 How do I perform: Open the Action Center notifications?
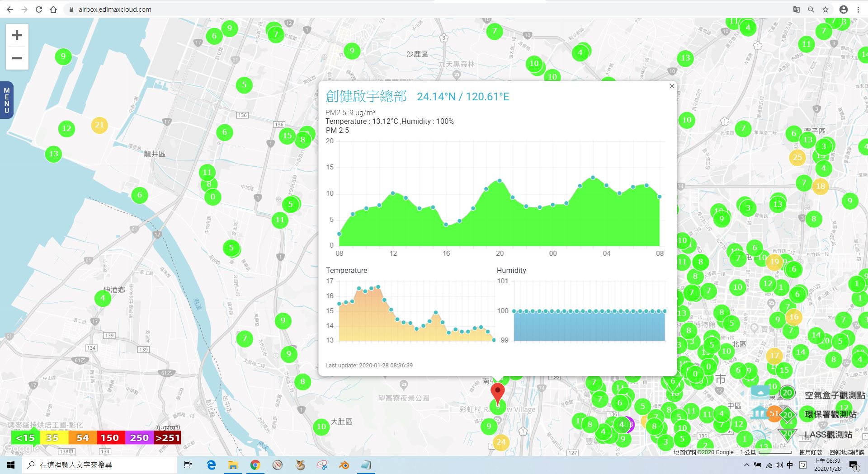854,465
